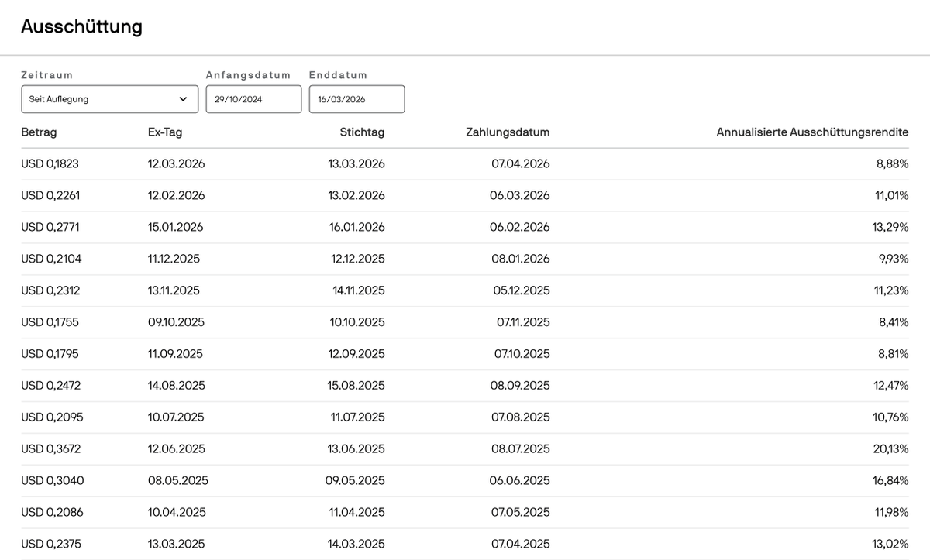Click Stichtag date 14.11.2025

click(359, 291)
